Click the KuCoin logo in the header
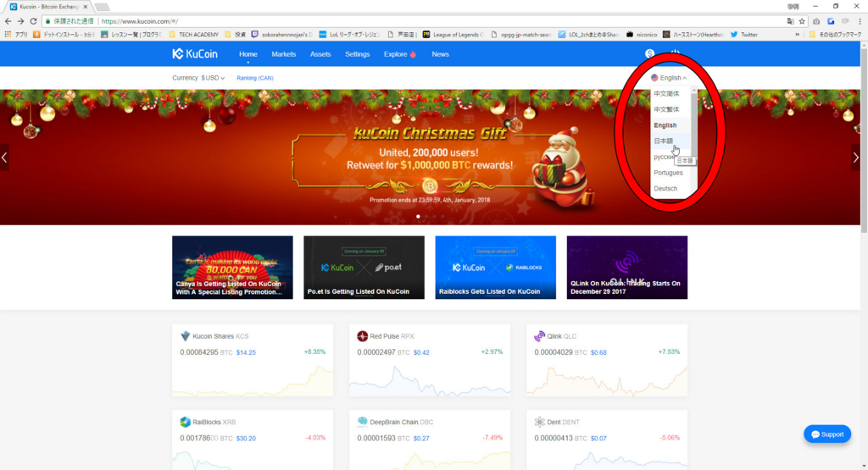The image size is (868, 470). tap(195, 53)
